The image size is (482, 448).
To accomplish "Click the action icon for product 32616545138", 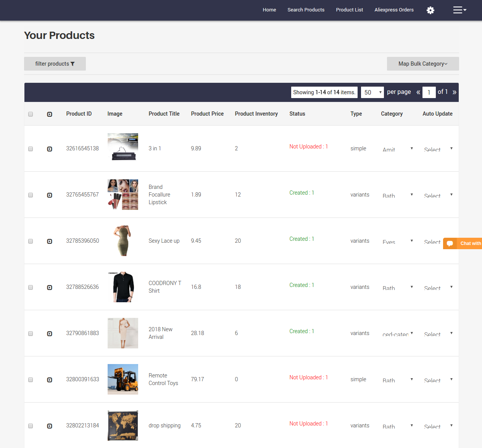I will pyautogui.click(x=50, y=149).
